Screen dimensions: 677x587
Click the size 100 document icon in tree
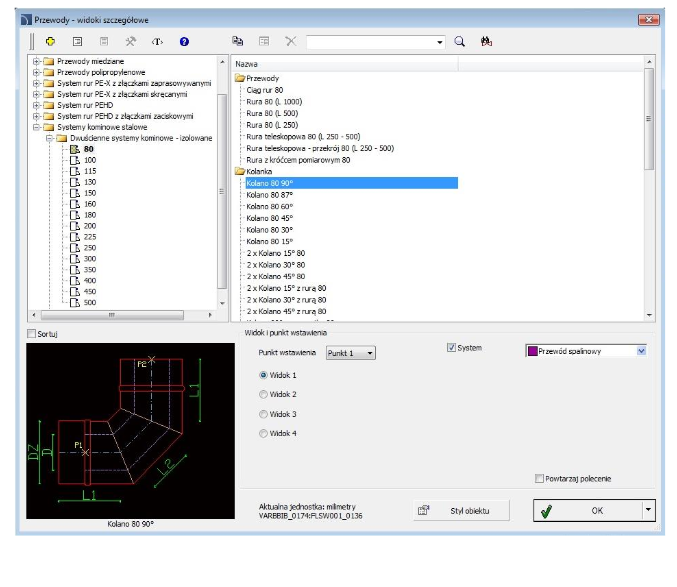pos(74,160)
